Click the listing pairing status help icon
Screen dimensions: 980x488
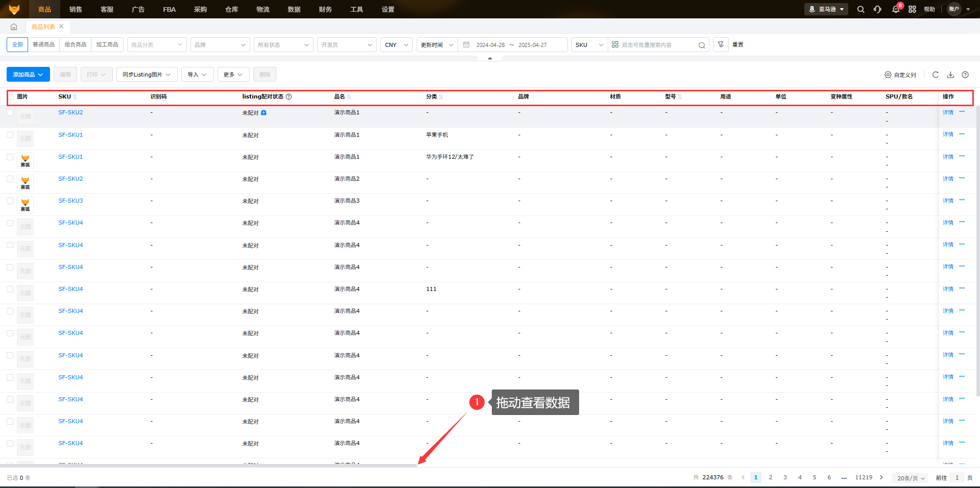[x=289, y=96]
